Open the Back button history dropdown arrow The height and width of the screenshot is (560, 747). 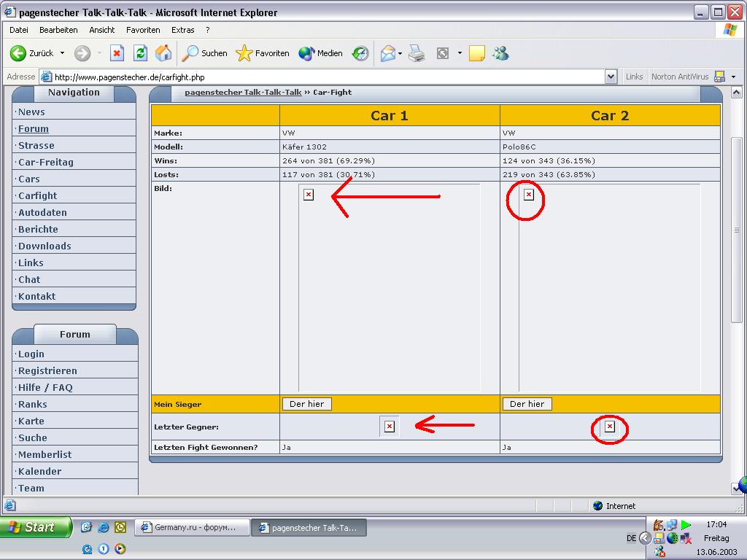point(63,52)
